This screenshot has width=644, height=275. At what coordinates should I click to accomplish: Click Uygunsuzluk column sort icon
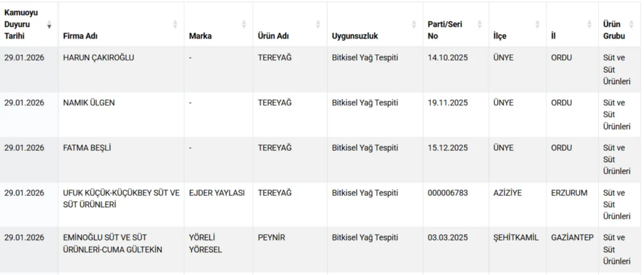(414, 24)
